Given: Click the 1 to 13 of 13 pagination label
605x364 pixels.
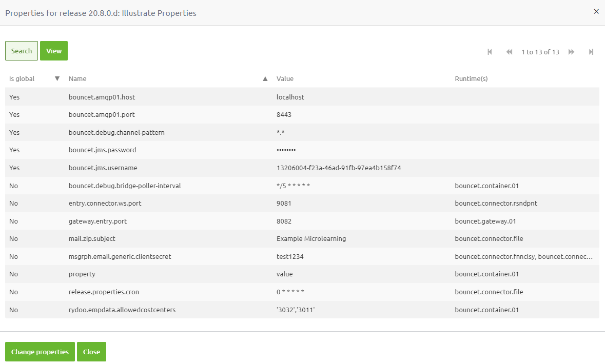Looking at the screenshot, I should 540,51.
